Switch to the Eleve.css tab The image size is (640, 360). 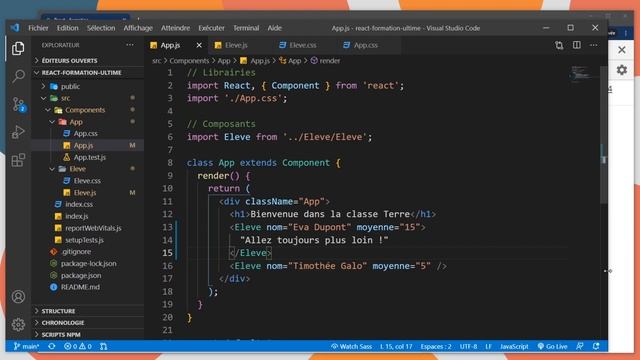point(303,45)
